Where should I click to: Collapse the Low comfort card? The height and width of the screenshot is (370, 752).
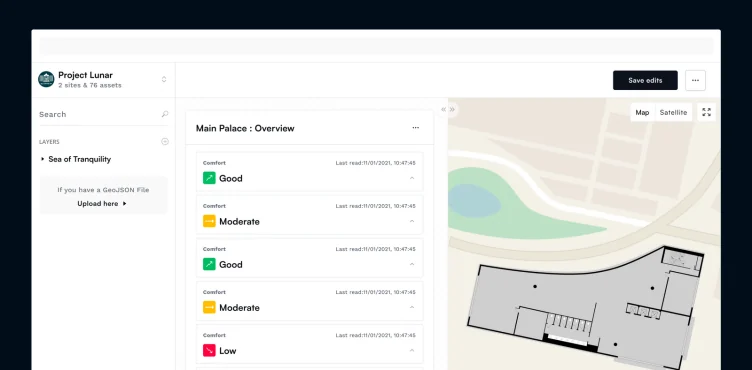click(x=411, y=350)
